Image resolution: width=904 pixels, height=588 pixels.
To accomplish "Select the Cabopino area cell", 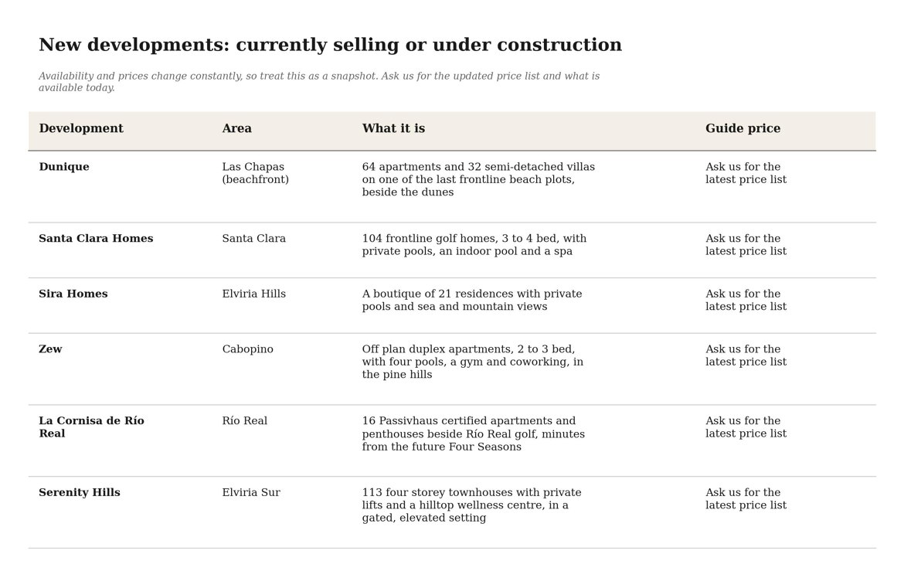I will pyautogui.click(x=248, y=349).
